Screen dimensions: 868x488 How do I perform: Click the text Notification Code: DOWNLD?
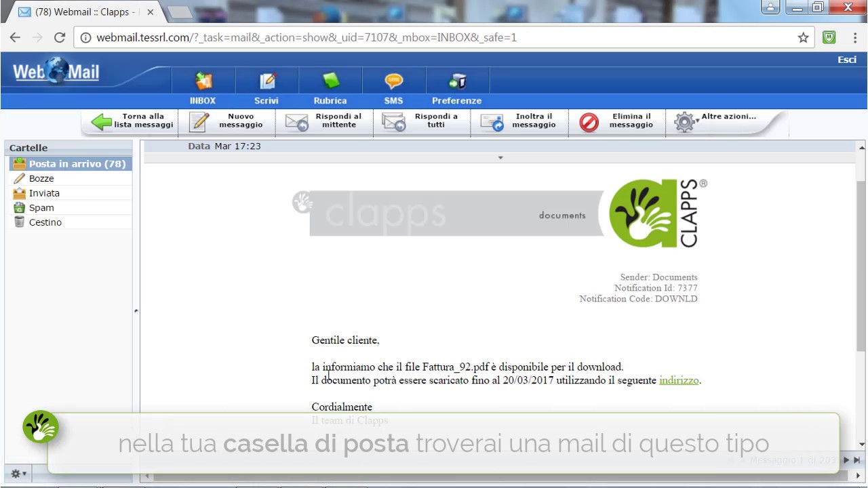click(x=638, y=299)
